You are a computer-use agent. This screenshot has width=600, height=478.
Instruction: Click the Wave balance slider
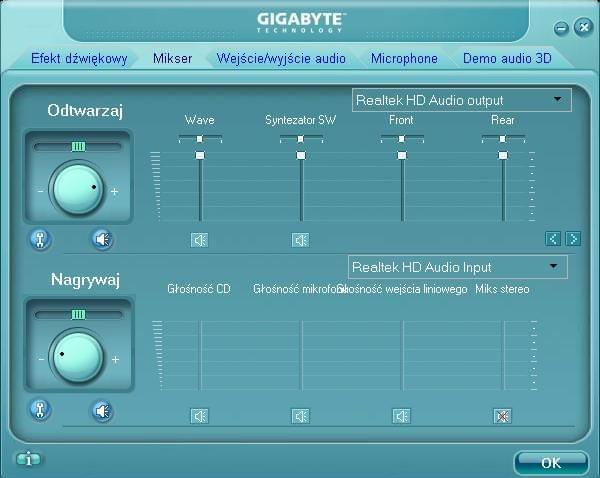pyautogui.click(x=200, y=139)
